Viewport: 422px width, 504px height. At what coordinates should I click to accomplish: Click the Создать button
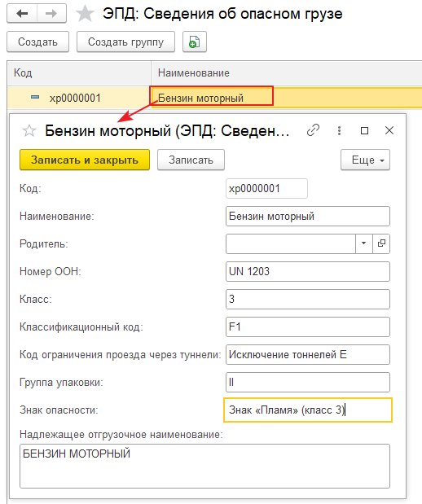38,42
